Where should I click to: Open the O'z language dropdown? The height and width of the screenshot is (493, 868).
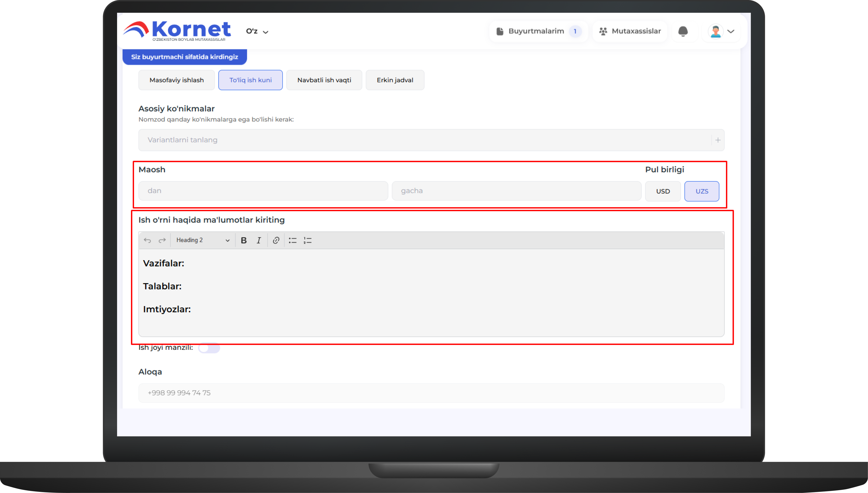(x=257, y=32)
